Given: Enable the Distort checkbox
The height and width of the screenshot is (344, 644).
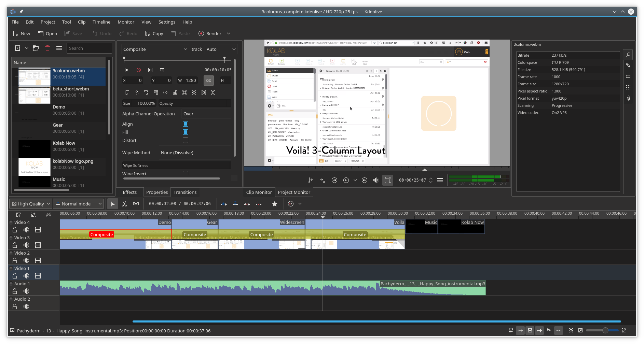Looking at the screenshot, I should point(186,140).
